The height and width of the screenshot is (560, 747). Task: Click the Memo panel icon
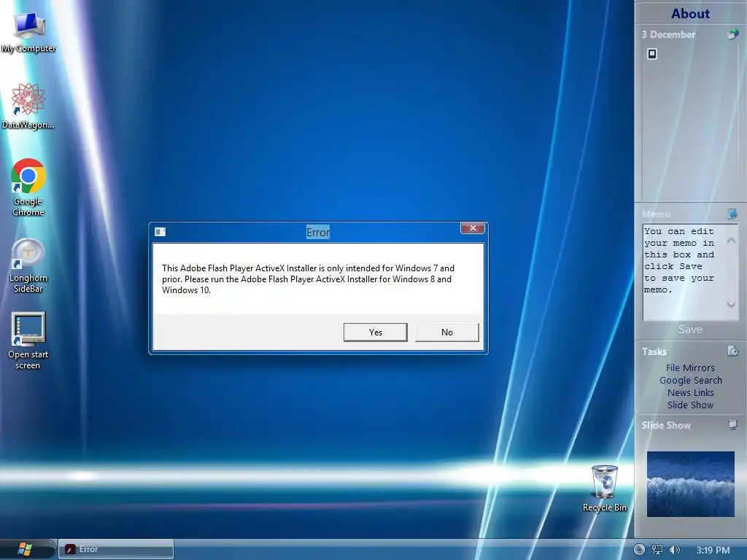(x=732, y=214)
